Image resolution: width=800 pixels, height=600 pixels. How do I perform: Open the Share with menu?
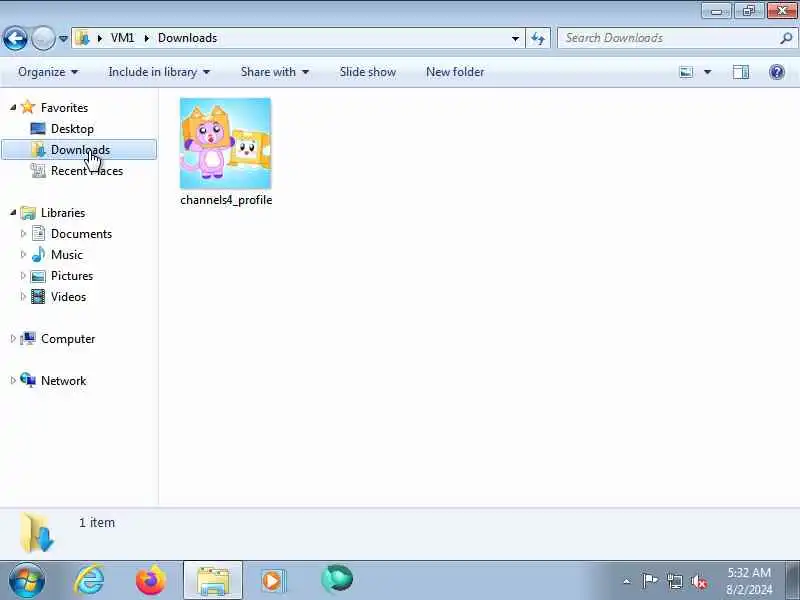(x=274, y=72)
